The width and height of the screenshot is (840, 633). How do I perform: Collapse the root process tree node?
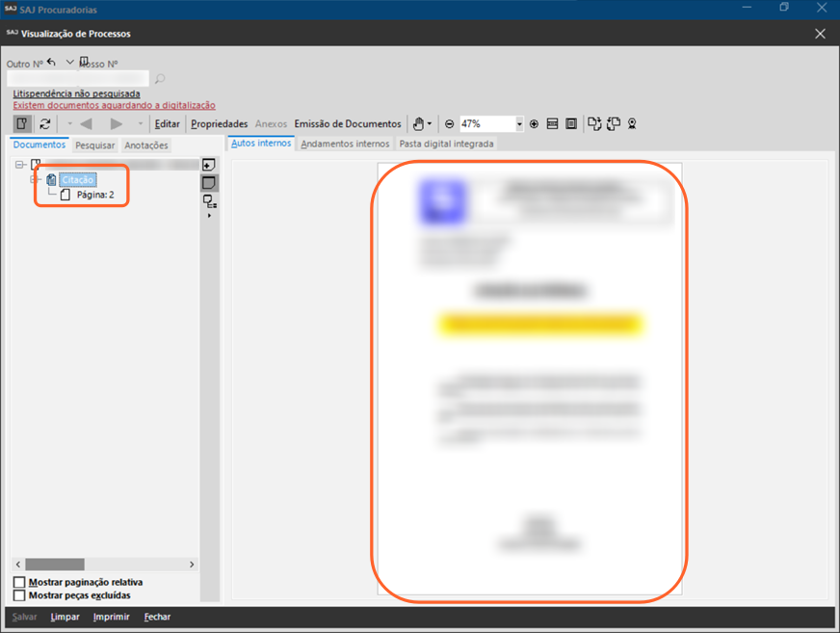point(20,165)
